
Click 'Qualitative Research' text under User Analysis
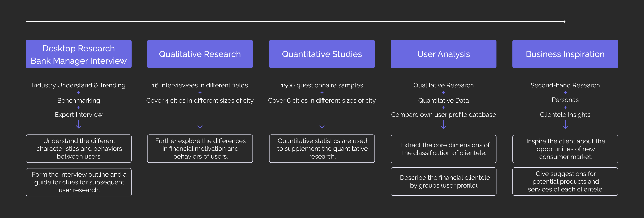tap(443, 85)
